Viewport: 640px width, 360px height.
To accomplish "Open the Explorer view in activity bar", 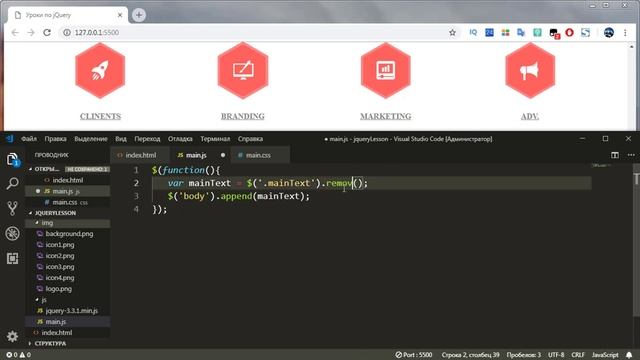I will [x=12, y=160].
